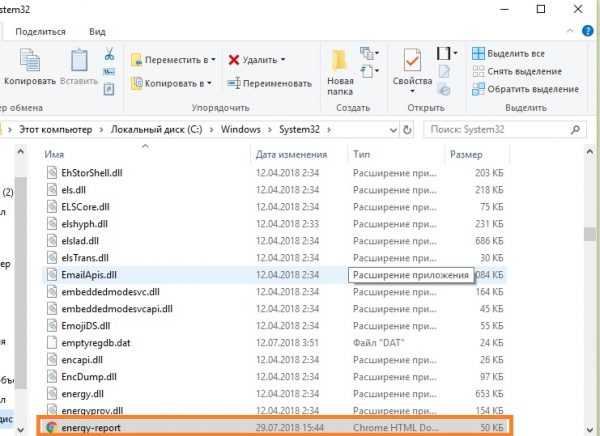
Task: Click in the System32 search field
Action: [x=510, y=129]
